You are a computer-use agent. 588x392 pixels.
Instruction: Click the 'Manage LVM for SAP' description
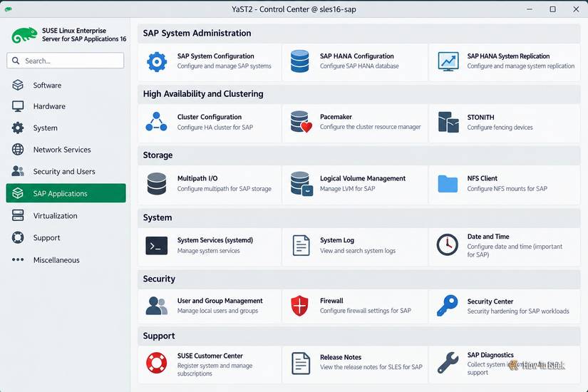pyautogui.click(x=347, y=189)
